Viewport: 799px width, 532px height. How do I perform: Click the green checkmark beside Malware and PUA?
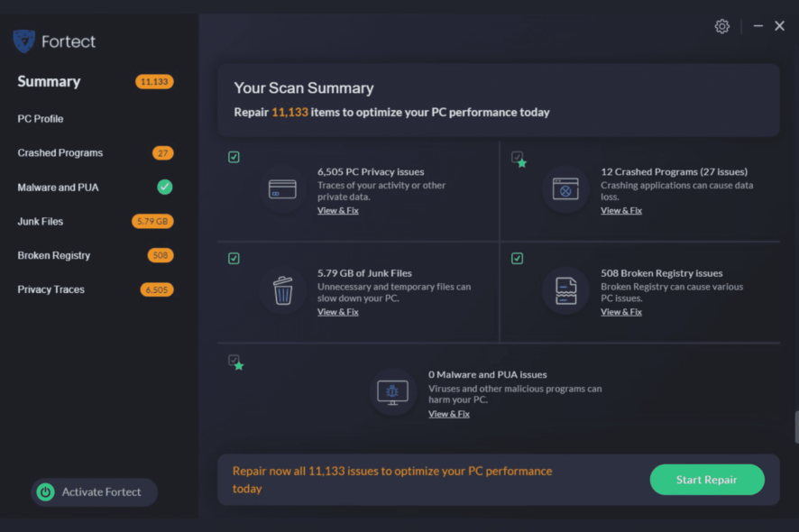coord(165,187)
